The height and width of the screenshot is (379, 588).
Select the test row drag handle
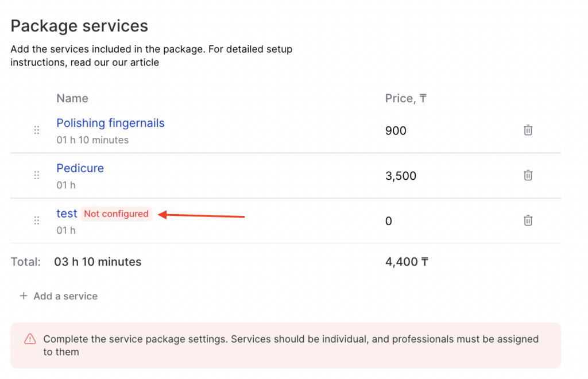coord(37,221)
